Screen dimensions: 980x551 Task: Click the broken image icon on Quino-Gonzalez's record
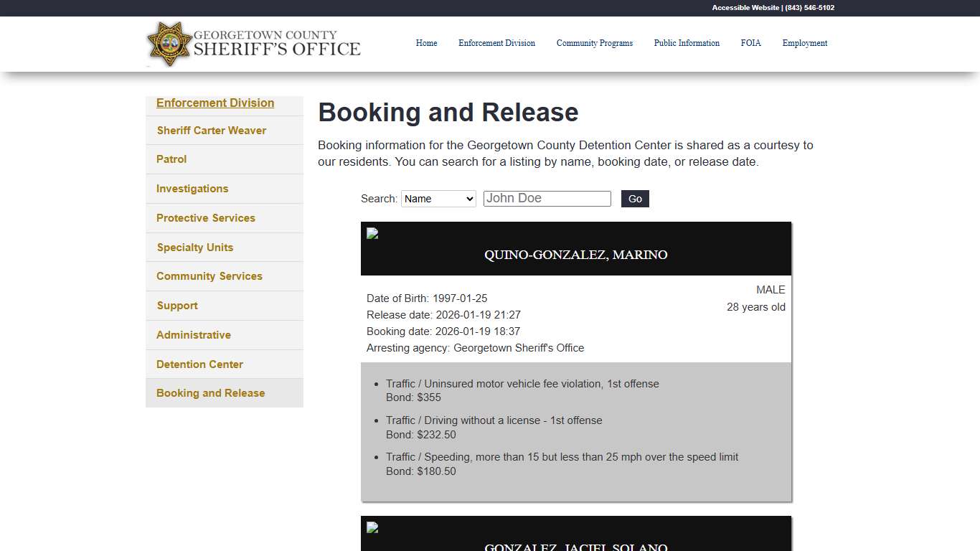pos(372,233)
